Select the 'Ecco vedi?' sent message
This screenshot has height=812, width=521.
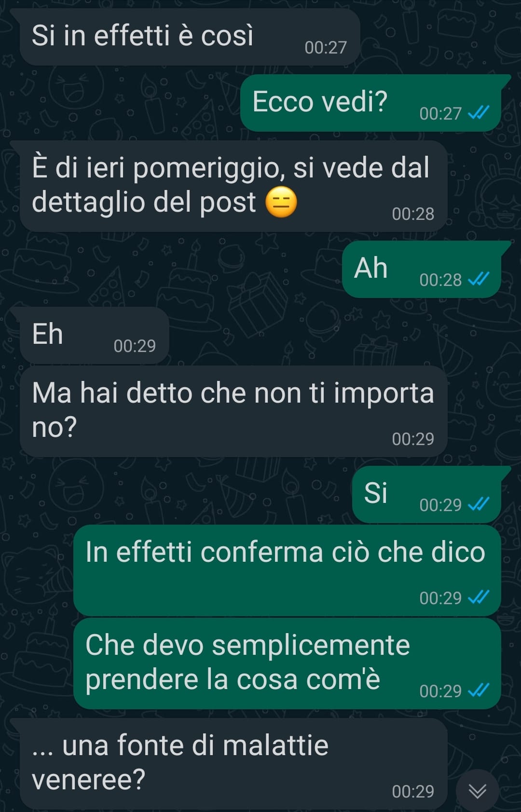(371, 103)
